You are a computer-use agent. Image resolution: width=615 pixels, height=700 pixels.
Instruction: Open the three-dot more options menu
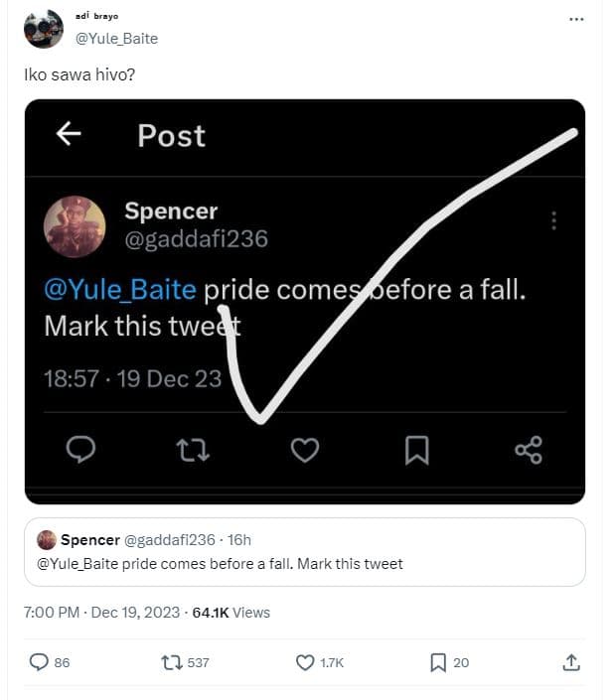tap(576, 19)
